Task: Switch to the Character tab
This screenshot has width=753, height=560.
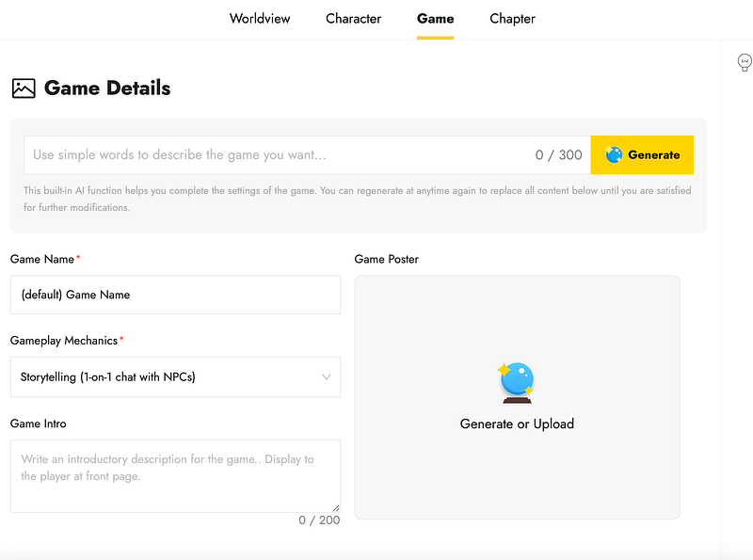Action: (354, 19)
